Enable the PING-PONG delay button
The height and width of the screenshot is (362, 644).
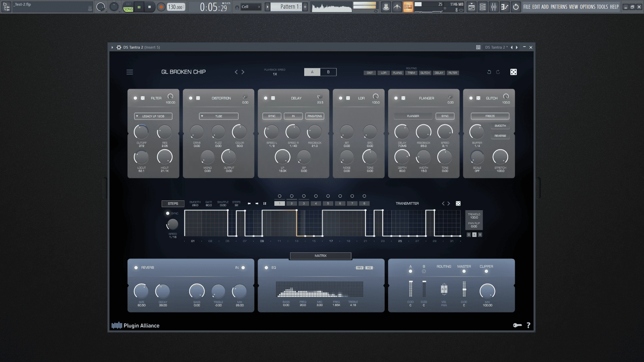(x=315, y=116)
